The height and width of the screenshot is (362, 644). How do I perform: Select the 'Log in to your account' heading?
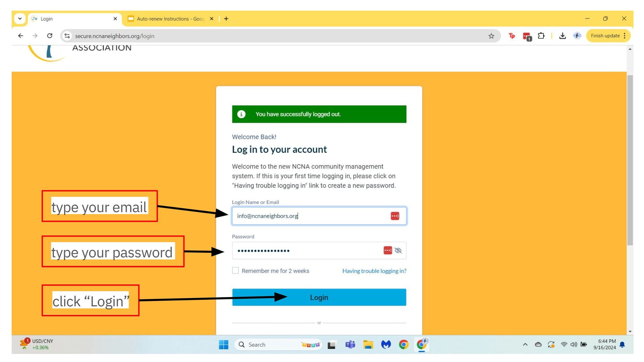[279, 149]
